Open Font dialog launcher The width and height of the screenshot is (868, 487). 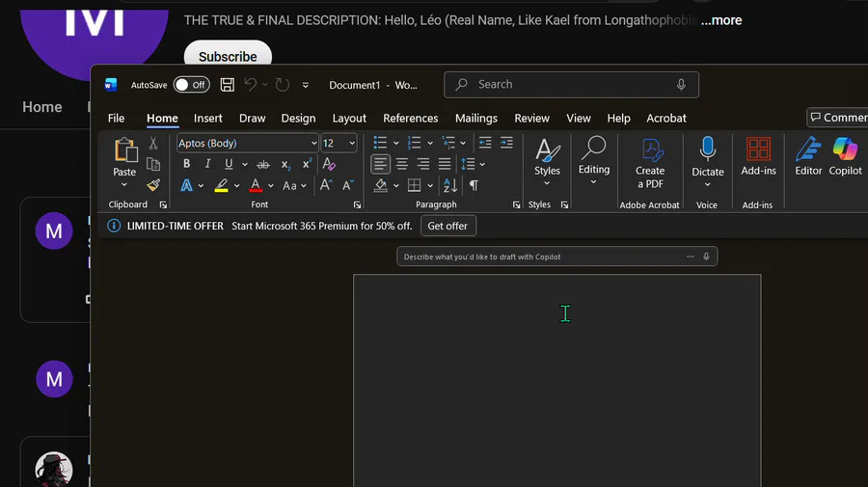[x=357, y=205]
